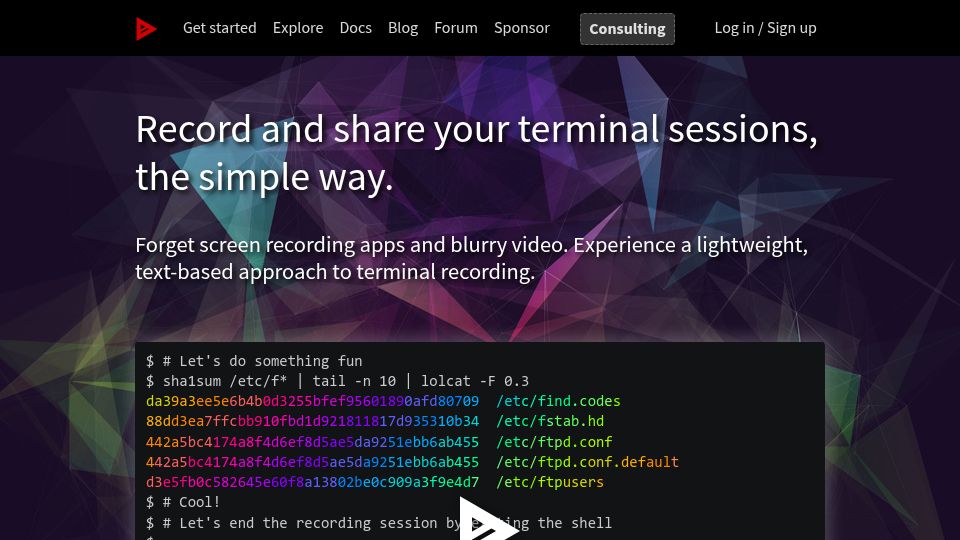Viewport: 960px width, 540px height.
Task: Go to the Explore section
Action: click(298, 28)
